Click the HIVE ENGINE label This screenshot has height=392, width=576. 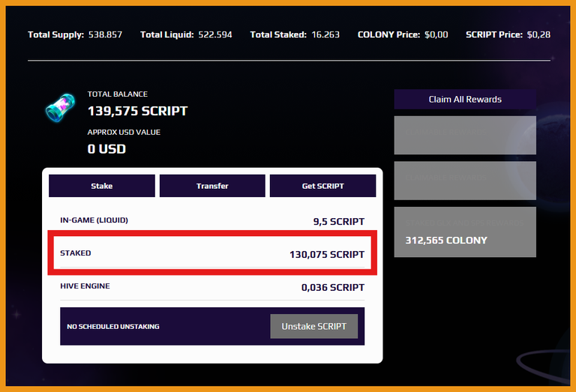pos(85,286)
